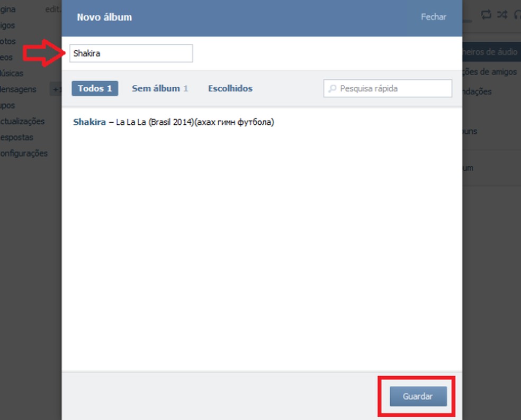Open the Escolhidos tab
This screenshot has height=420, width=521.
230,88
